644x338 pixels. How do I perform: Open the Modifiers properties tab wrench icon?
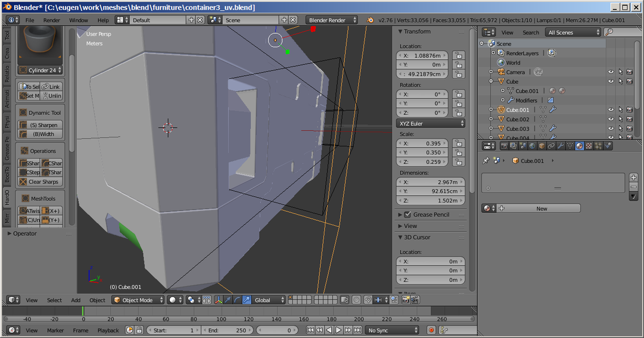pyautogui.click(x=560, y=146)
